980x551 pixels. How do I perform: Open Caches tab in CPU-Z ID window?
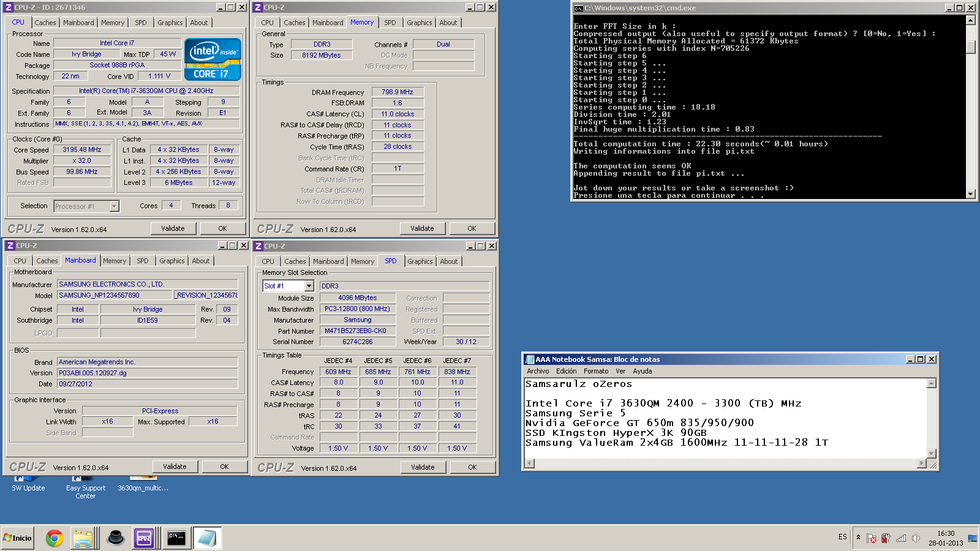45,23
